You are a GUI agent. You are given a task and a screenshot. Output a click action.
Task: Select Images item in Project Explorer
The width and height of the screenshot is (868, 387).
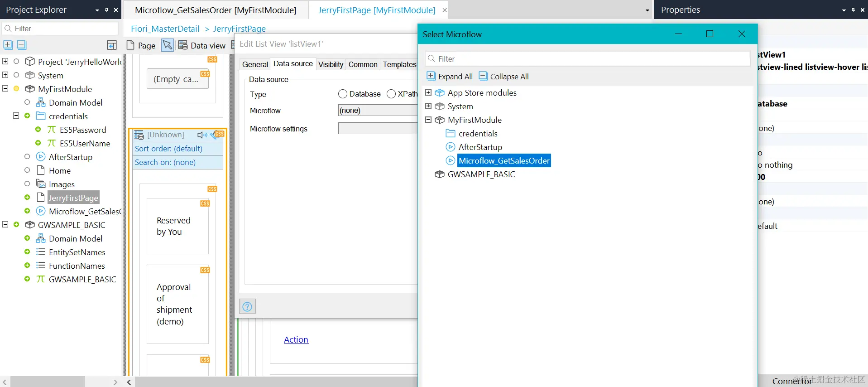tap(61, 184)
